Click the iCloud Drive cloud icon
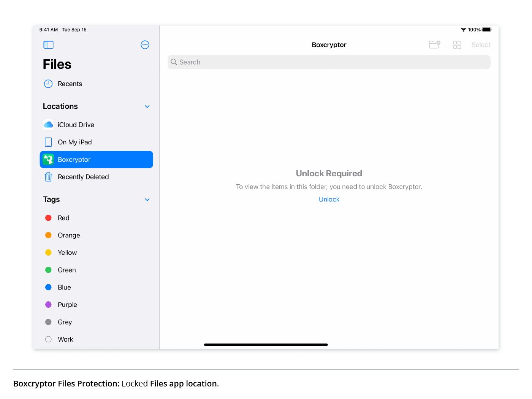 (x=48, y=125)
